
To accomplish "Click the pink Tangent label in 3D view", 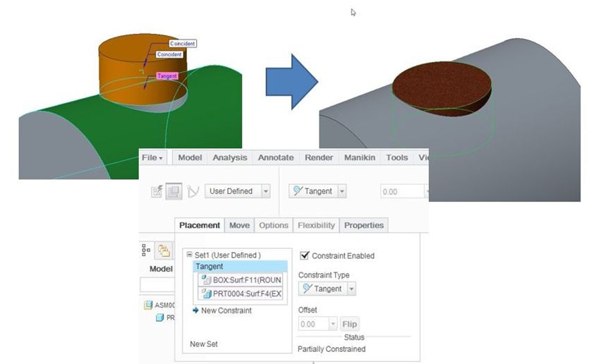I will point(167,76).
